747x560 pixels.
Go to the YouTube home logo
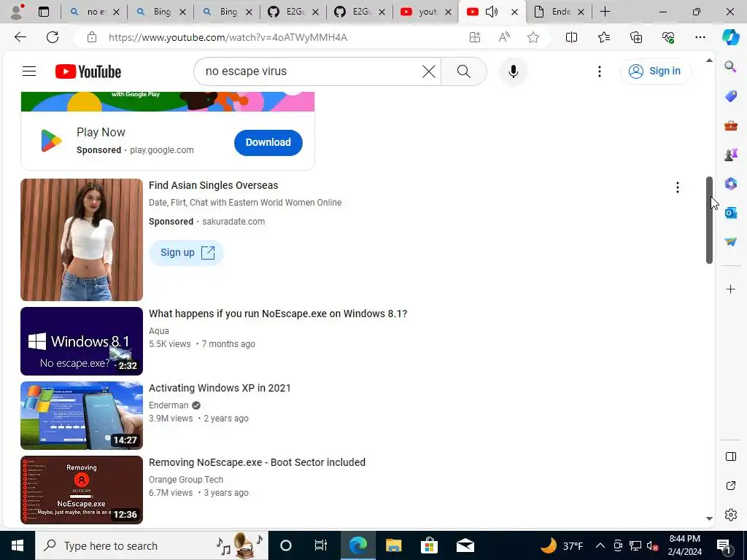point(88,71)
